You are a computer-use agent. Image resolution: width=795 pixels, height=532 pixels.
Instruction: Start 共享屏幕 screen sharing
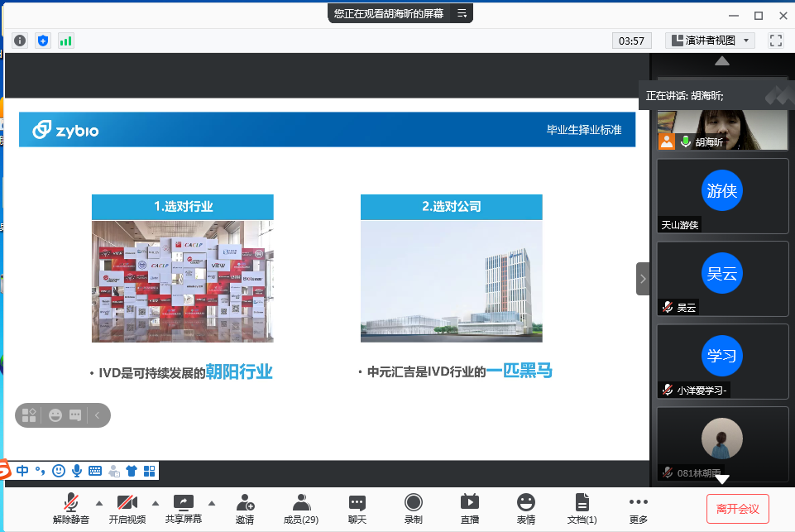pos(184,509)
